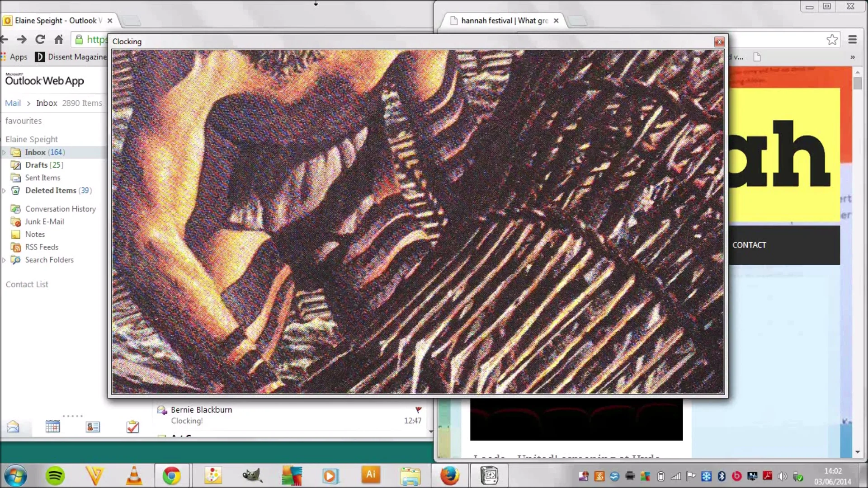Click the browser reload icon

[x=40, y=40]
